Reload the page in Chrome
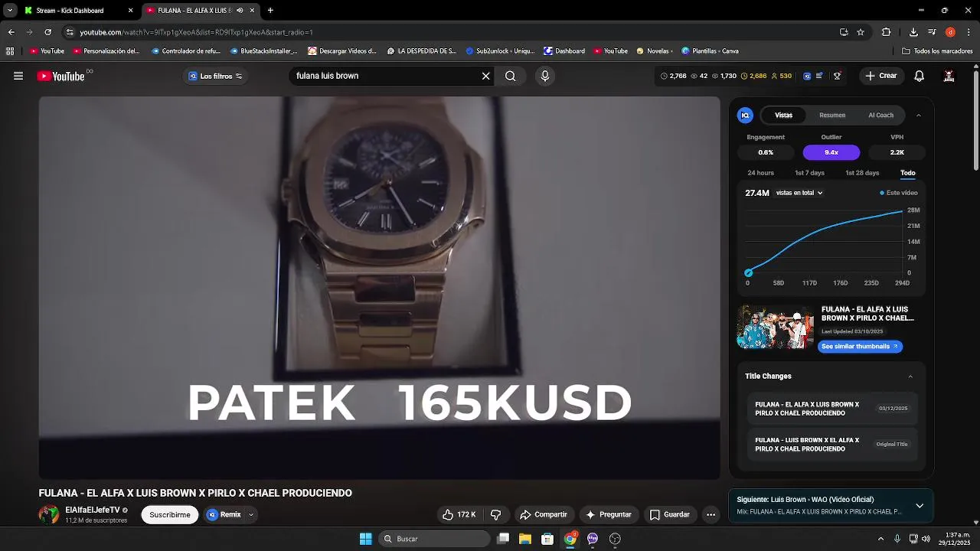The height and width of the screenshot is (551, 980). coord(47,32)
